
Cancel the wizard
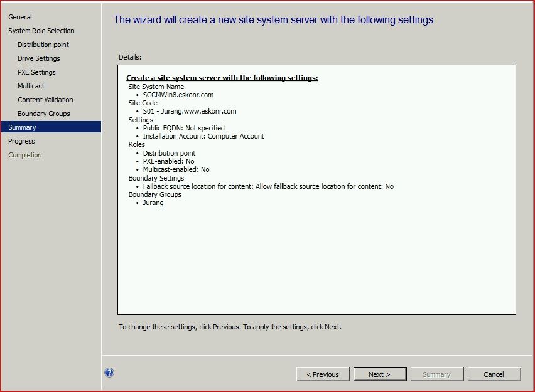494,374
